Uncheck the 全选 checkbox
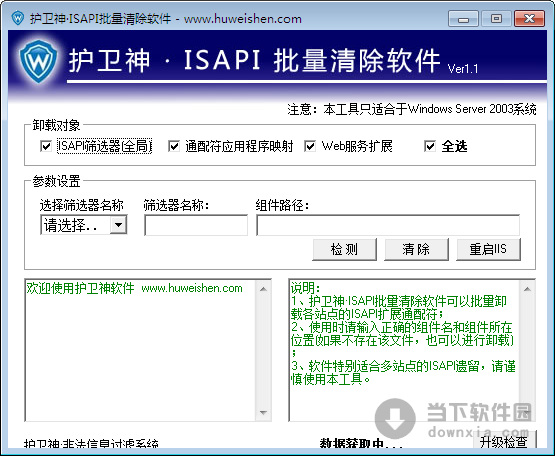 coord(429,146)
